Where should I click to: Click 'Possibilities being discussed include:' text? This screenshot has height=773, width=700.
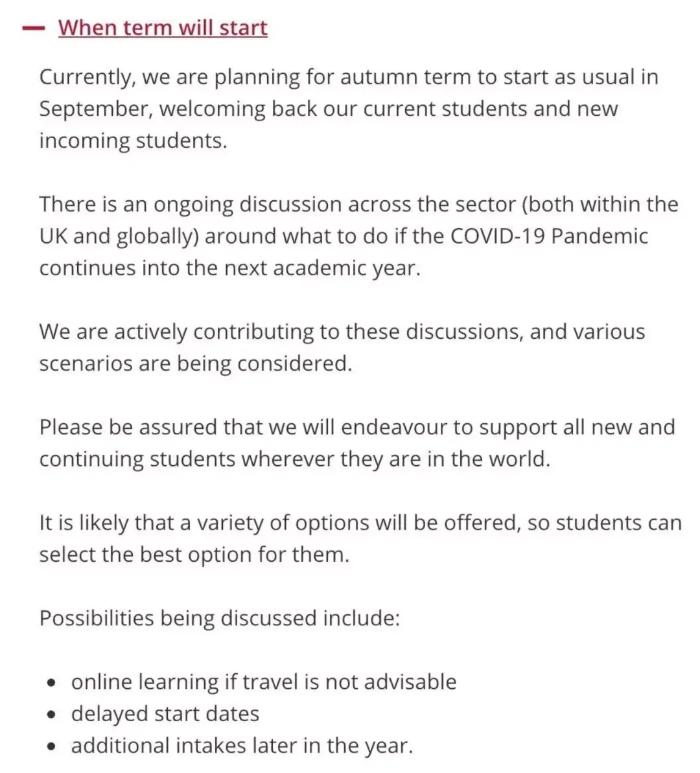pyautogui.click(x=219, y=618)
